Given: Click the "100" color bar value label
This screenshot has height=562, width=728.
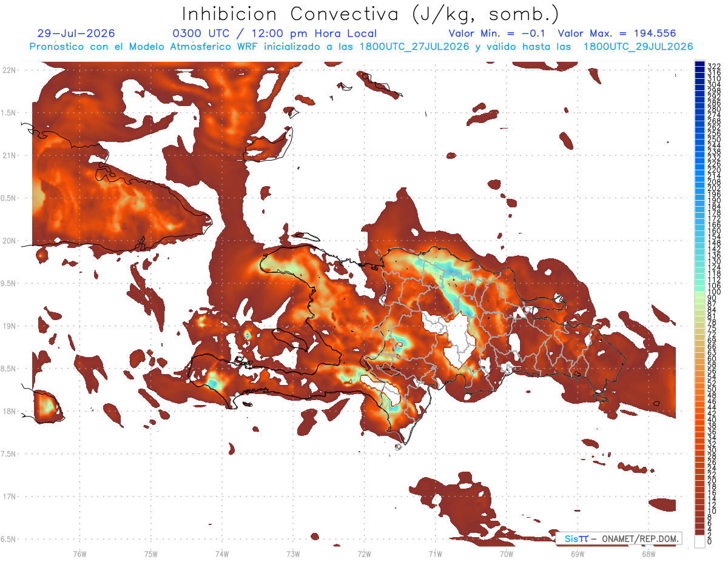Looking at the screenshot, I should click(x=714, y=292).
